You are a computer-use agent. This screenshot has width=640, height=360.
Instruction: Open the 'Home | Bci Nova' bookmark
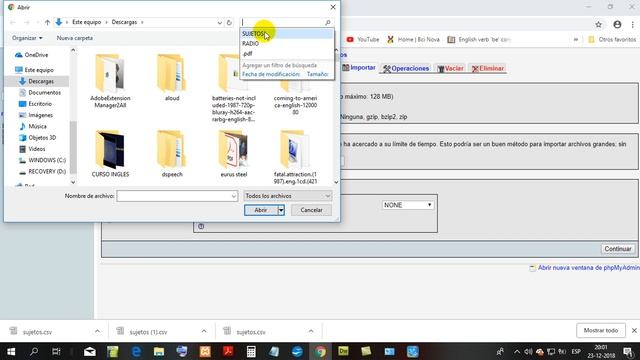[x=413, y=40]
